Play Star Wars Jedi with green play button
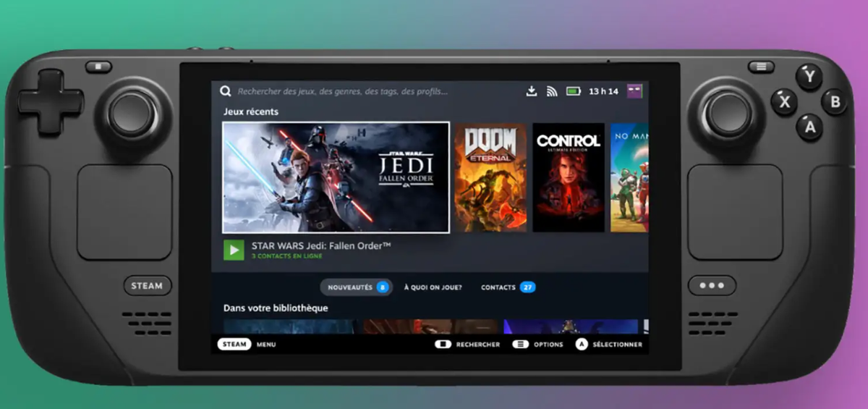The image size is (868, 409). pyautogui.click(x=233, y=250)
